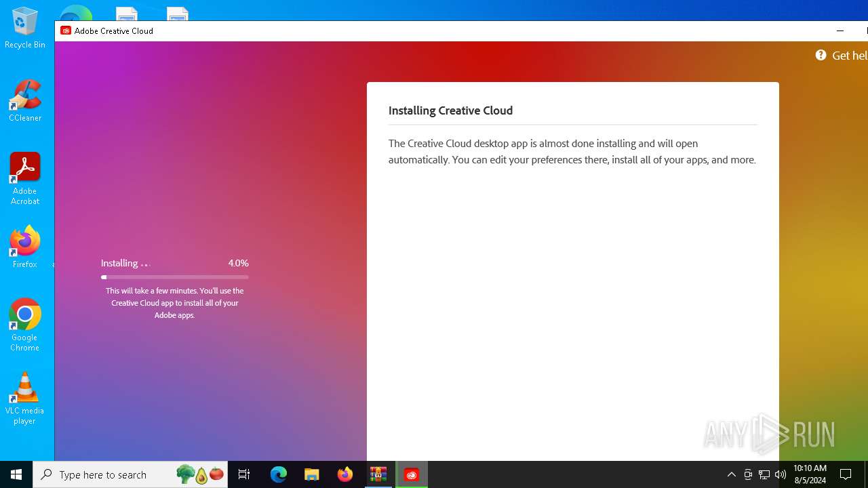Click the Installing Creative Cloud heading

click(450, 110)
